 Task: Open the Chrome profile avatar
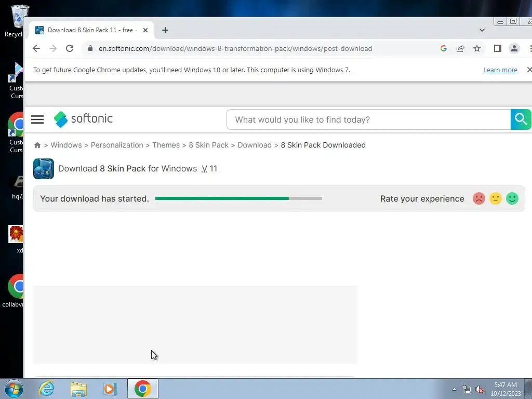point(514,48)
